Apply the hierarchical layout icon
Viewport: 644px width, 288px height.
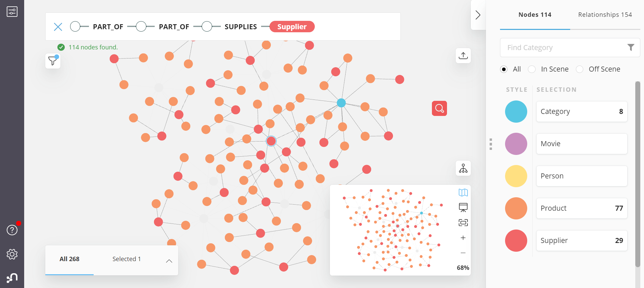463,168
